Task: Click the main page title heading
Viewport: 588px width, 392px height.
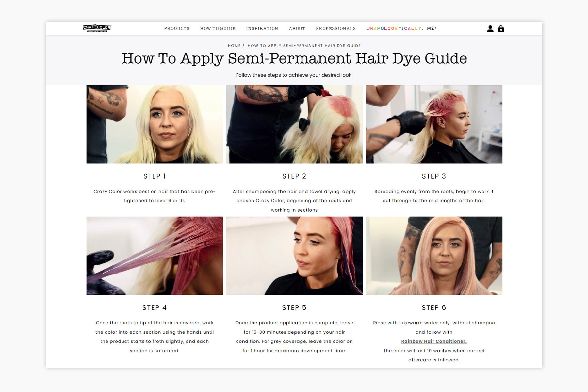Action: point(294,59)
